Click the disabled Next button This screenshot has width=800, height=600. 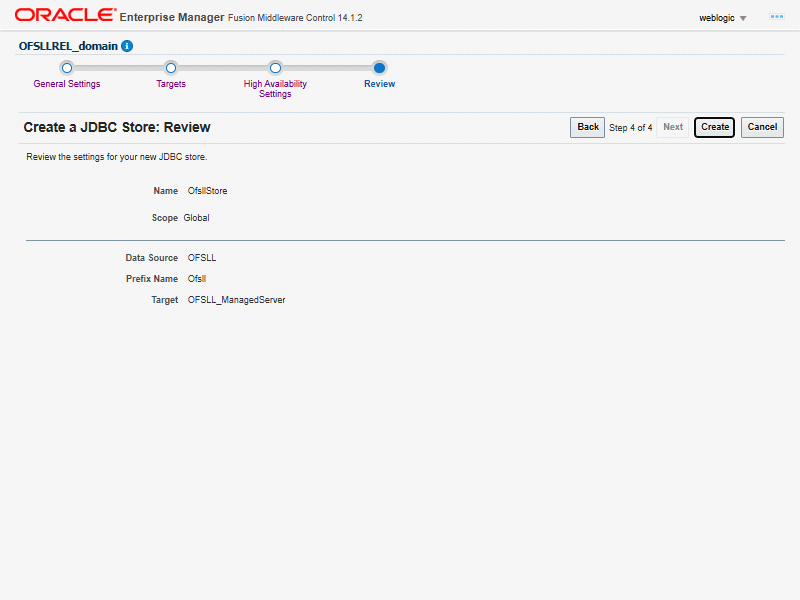(x=672, y=127)
